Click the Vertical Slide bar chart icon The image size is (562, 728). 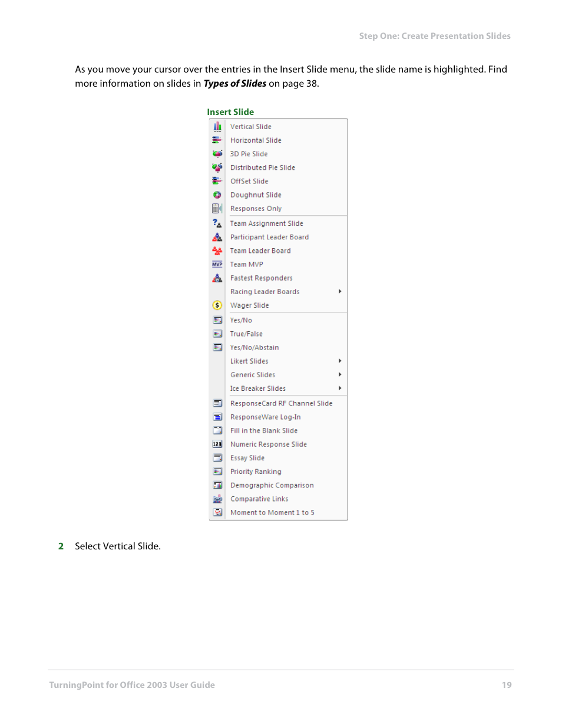pos(217,127)
